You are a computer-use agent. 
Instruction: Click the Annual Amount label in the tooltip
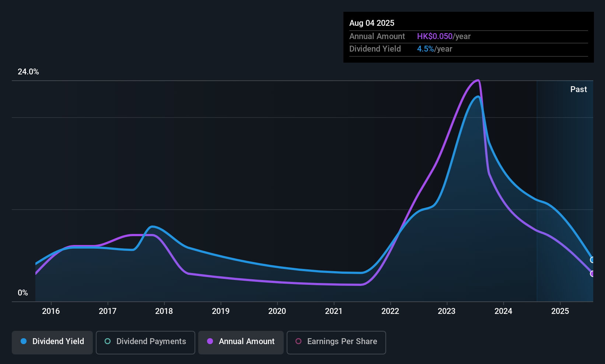(377, 36)
